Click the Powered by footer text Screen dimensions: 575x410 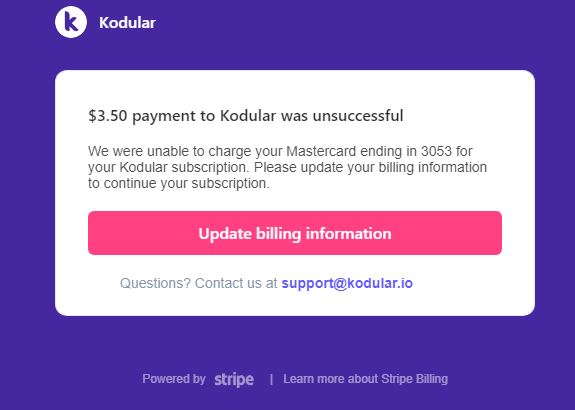174,378
